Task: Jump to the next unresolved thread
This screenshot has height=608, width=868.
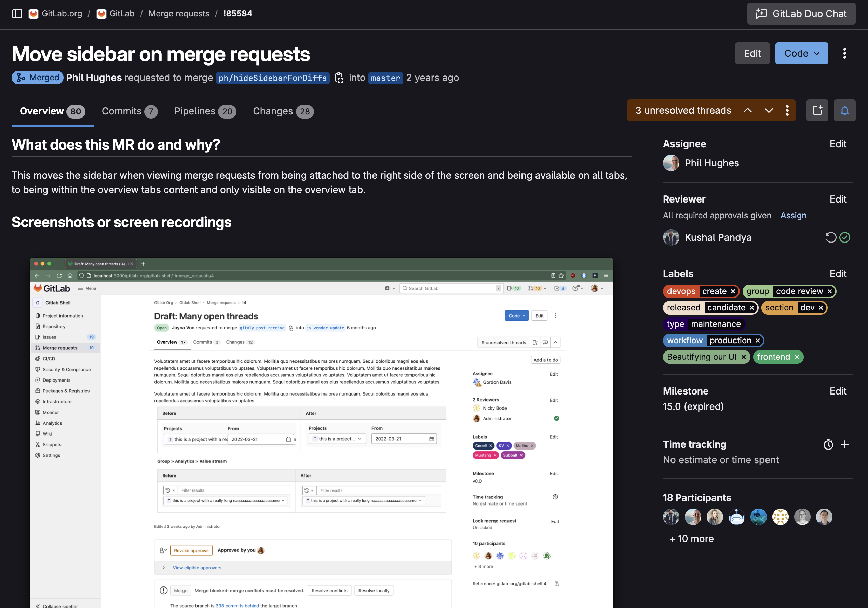Action: pos(769,110)
